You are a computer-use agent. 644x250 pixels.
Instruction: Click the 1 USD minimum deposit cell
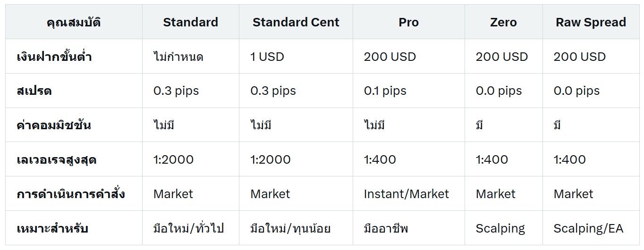coord(267,57)
